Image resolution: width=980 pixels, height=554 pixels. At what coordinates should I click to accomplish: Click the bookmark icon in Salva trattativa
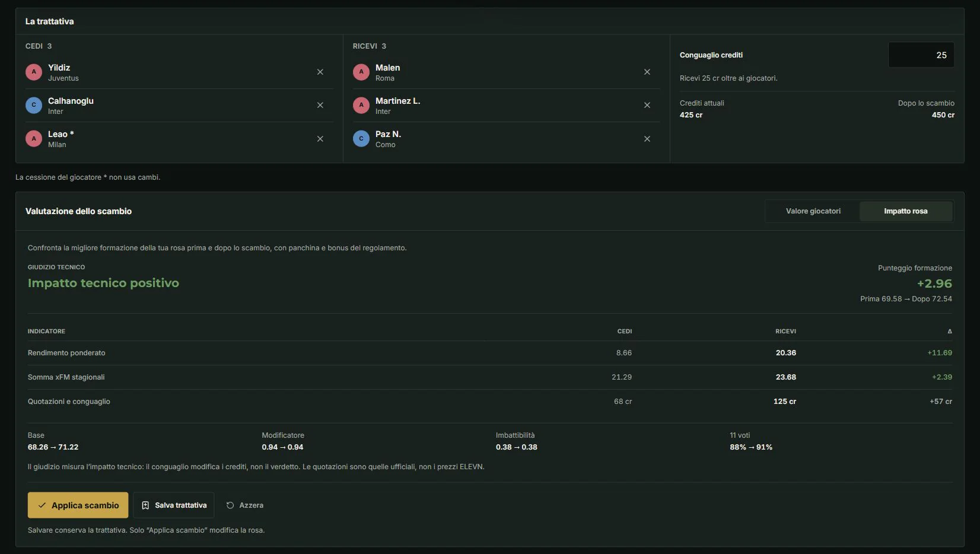point(145,505)
